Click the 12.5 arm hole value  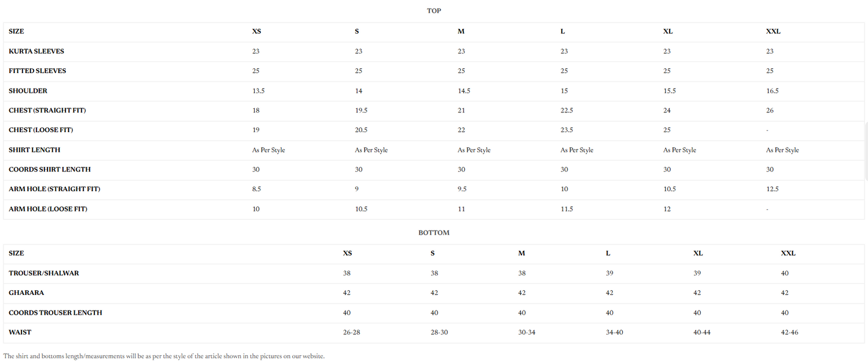click(x=772, y=189)
